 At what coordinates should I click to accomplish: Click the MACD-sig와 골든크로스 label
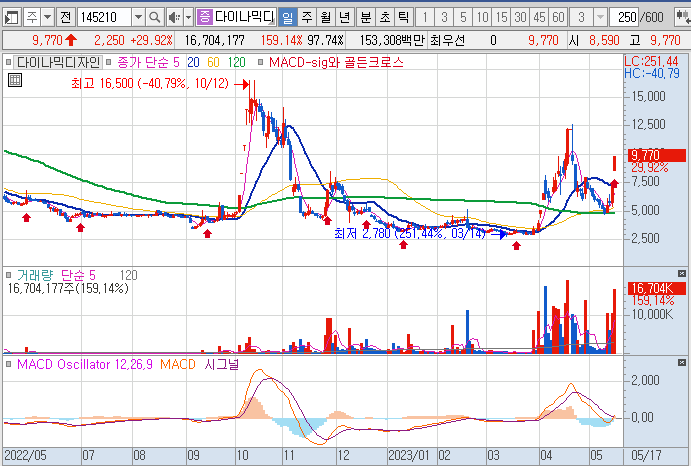[x=336, y=63]
